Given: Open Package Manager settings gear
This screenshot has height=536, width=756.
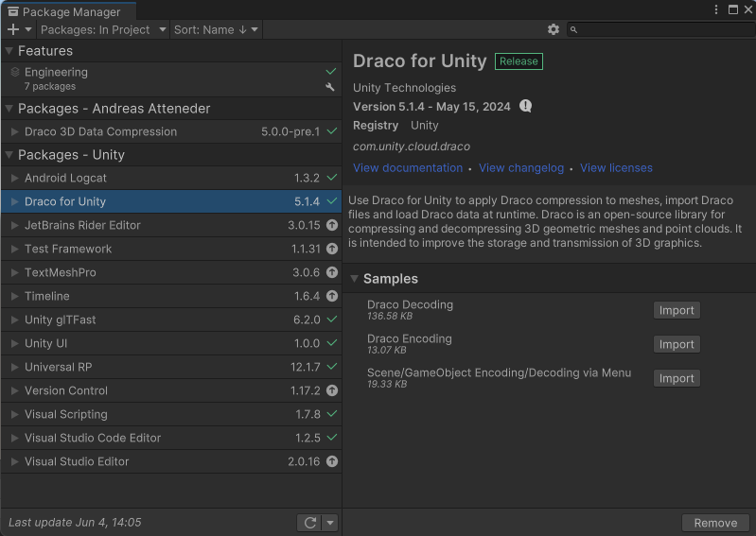Looking at the screenshot, I should pos(553,29).
